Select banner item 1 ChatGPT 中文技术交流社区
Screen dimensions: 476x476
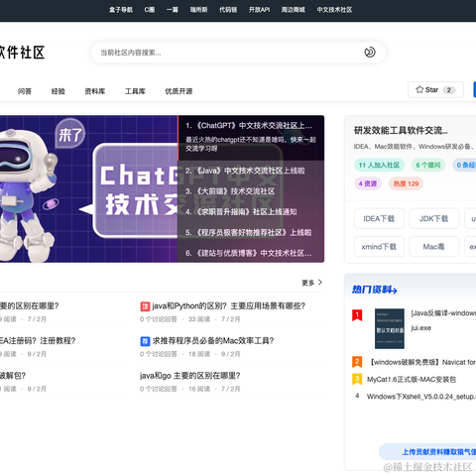[x=251, y=137]
